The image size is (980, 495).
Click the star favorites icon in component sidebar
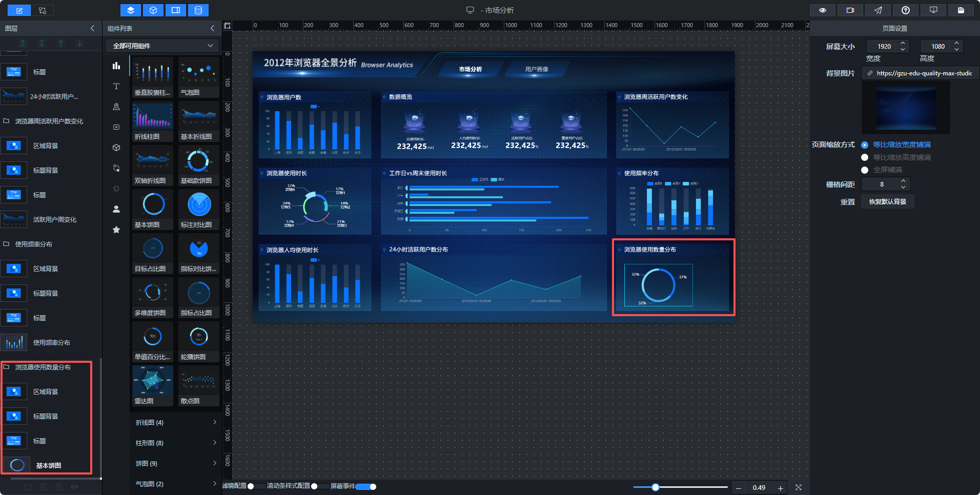(x=116, y=230)
